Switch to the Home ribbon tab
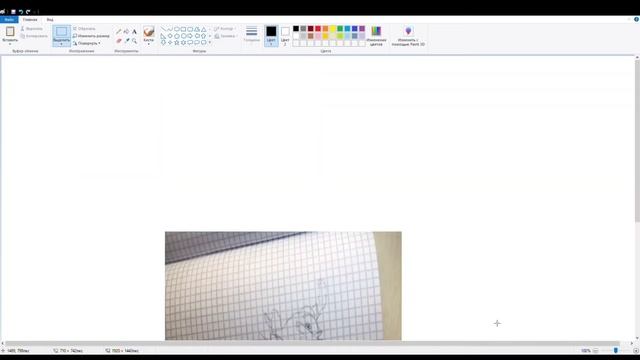 (30, 20)
